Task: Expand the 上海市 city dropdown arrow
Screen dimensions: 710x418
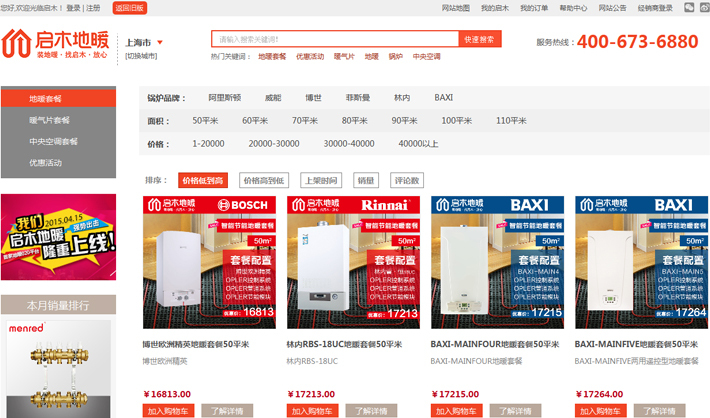Action: pyautogui.click(x=160, y=43)
